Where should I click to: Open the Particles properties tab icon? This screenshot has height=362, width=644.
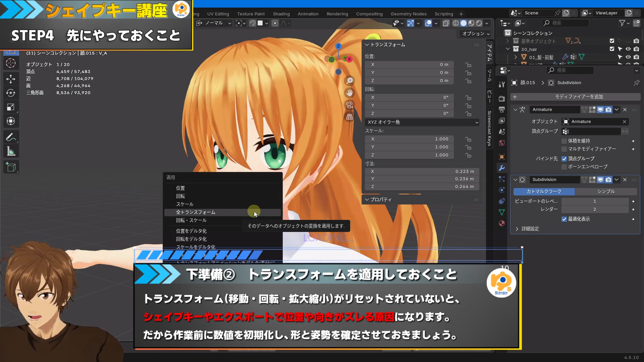pyautogui.click(x=502, y=179)
